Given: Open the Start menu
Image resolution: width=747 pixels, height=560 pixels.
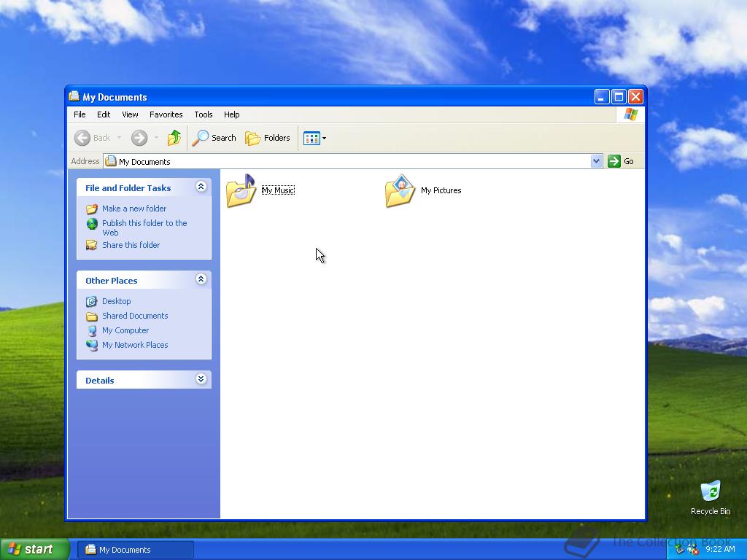Looking at the screenshot, I should pyautogui.click(x=35, y=549).
